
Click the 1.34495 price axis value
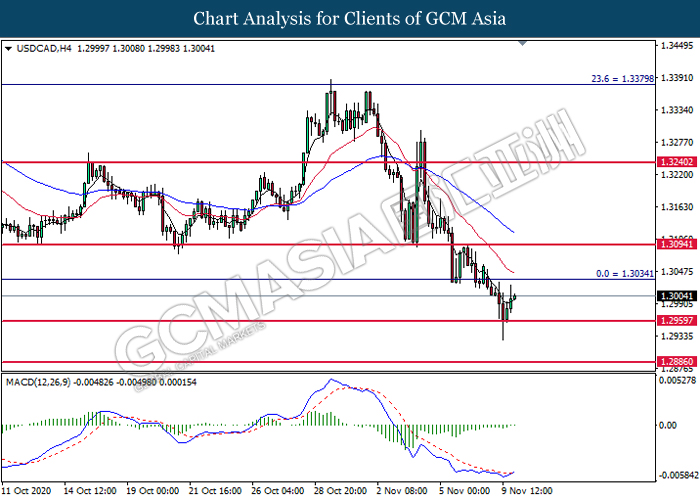(677, 46)
